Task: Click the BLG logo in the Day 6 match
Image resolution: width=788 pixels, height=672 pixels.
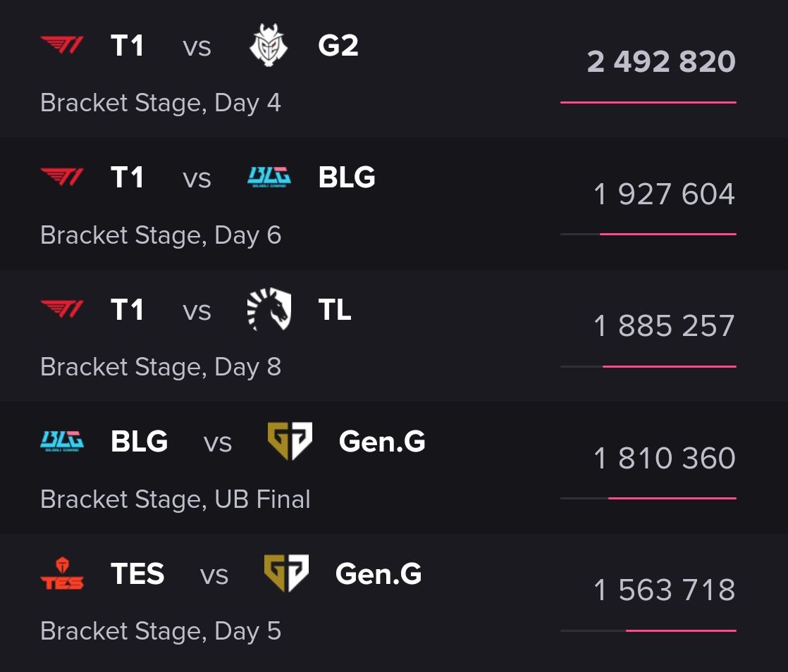Action: coord(269,178)
